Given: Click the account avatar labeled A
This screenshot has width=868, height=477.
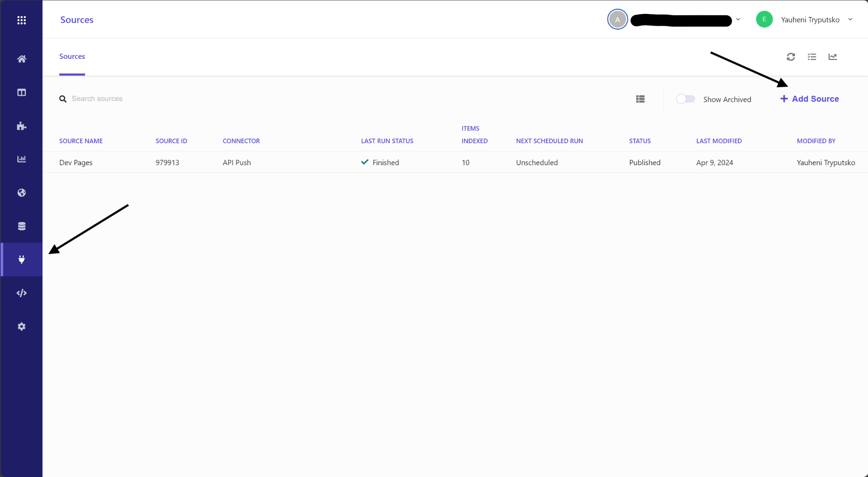Looking at the screenshot, I should click(x=618, y=19).
